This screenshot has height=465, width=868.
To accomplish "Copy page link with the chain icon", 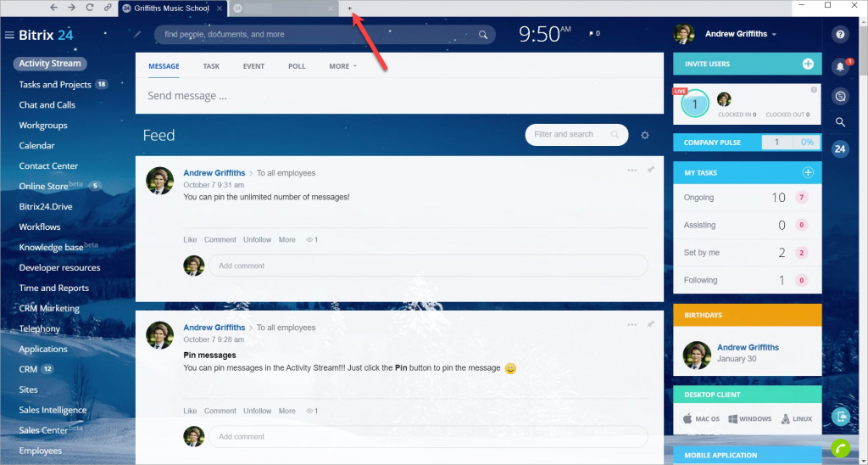I will coord(108,8).
